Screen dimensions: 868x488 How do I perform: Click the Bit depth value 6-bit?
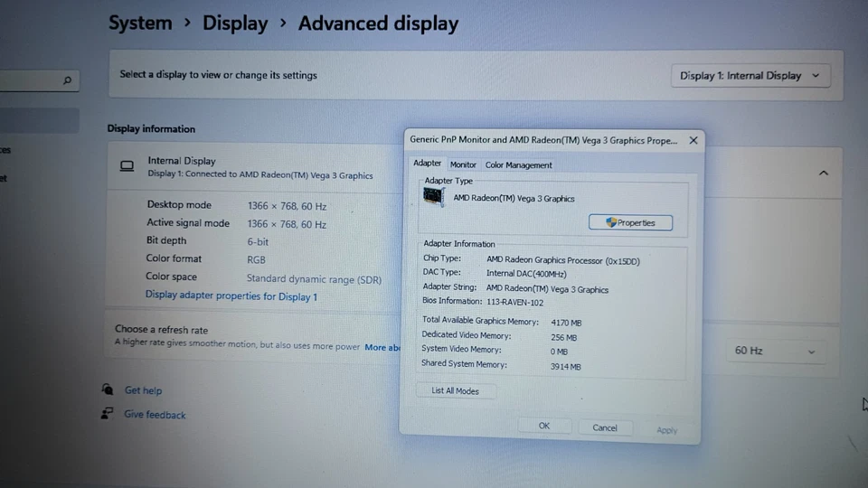pos(258,242)
